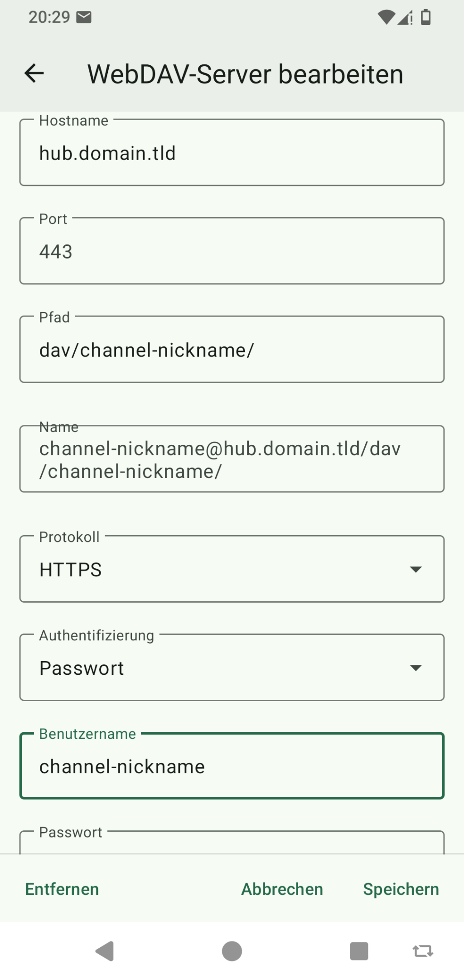This screenshot has height=980, width=464.
Task: Focus the Benutzername field
Action: tap(232, 766)
